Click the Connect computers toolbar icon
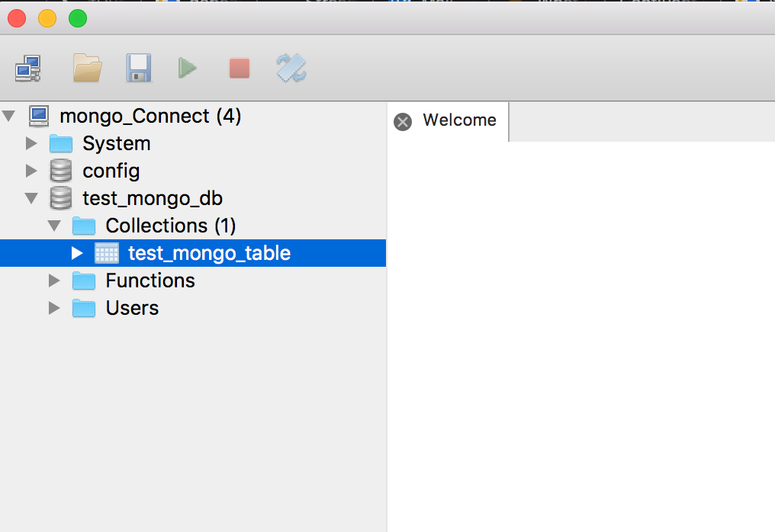Screen dimensions: 775x532 (27, 68)
